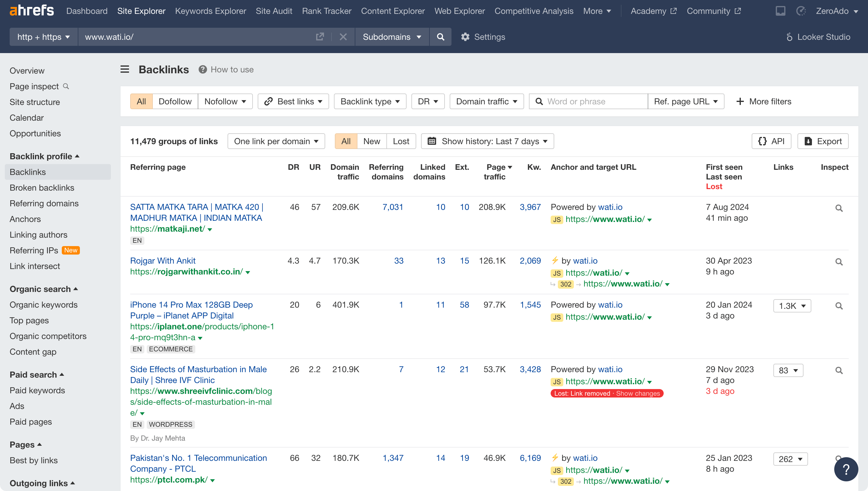The width and height of the screenshot is (868, 491).
Task: Click the search magnifier button
Action: click(x=440, y=37)
